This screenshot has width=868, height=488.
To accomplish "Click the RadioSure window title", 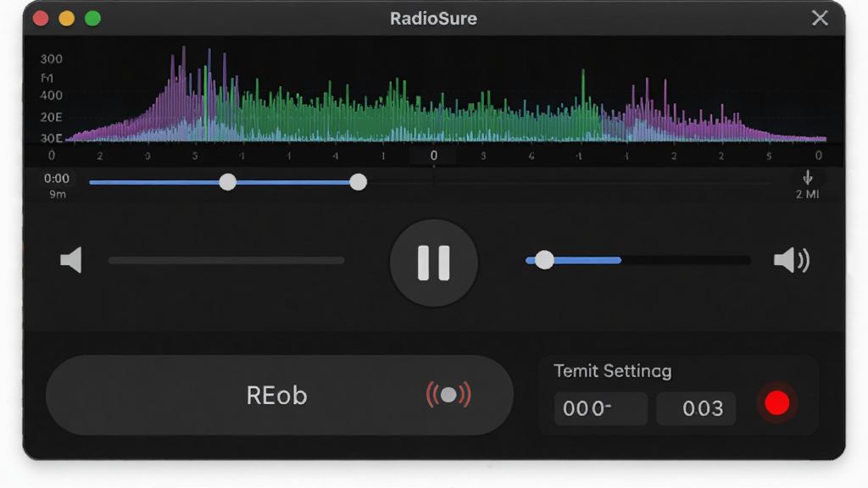I will 433,19.
